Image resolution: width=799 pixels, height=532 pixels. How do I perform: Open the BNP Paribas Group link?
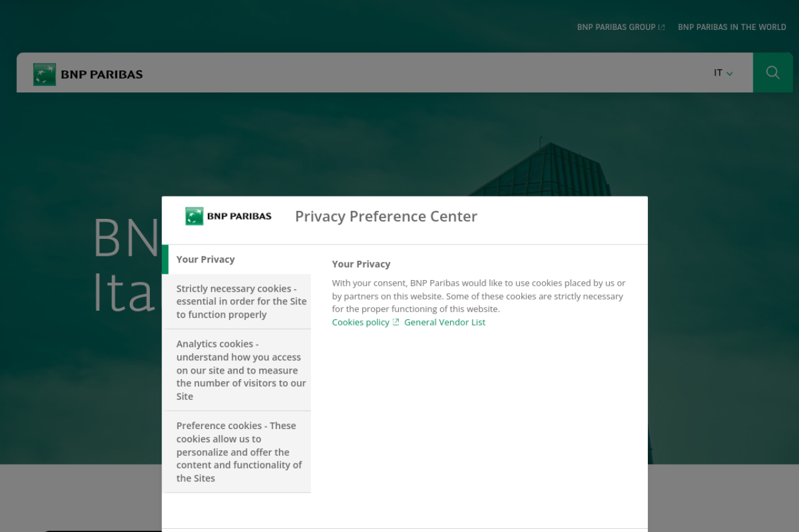pyautogui.click(x=620, y=27)
